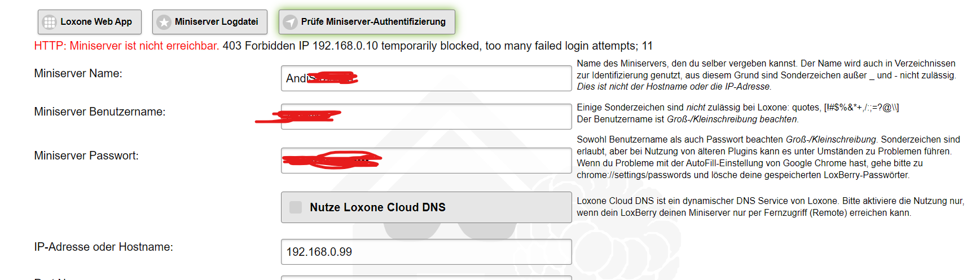
Task: Tick the Nutze Loxone Cloud DNS checkbox
Action: tap(296, 207)
